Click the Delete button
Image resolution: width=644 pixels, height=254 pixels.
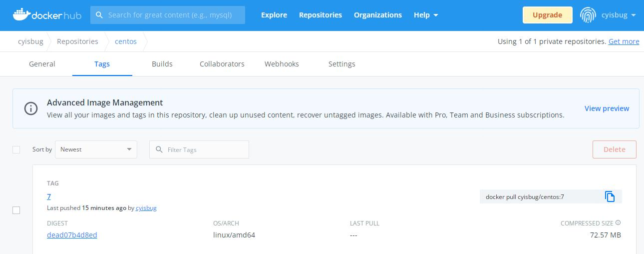(615, 149)
